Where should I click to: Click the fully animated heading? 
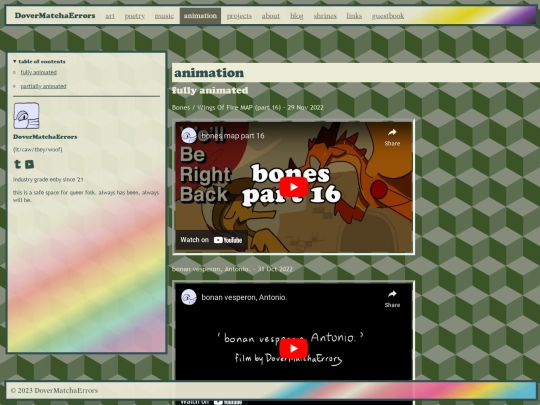[x=210, y=91]
